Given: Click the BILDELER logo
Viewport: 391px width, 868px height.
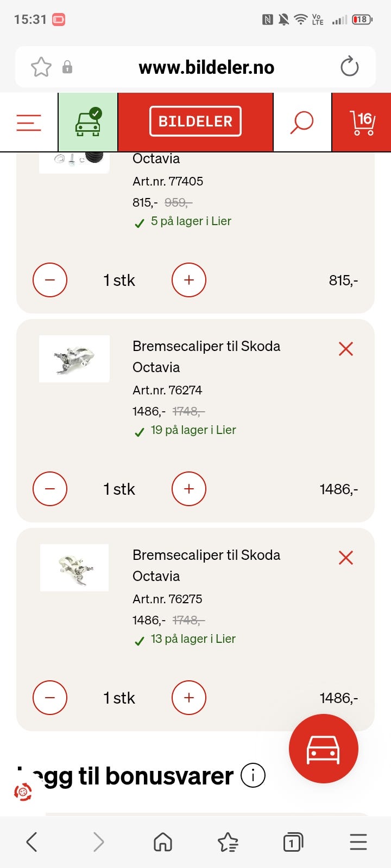Looking at the screenshot, I should click(x=195, y=122).
